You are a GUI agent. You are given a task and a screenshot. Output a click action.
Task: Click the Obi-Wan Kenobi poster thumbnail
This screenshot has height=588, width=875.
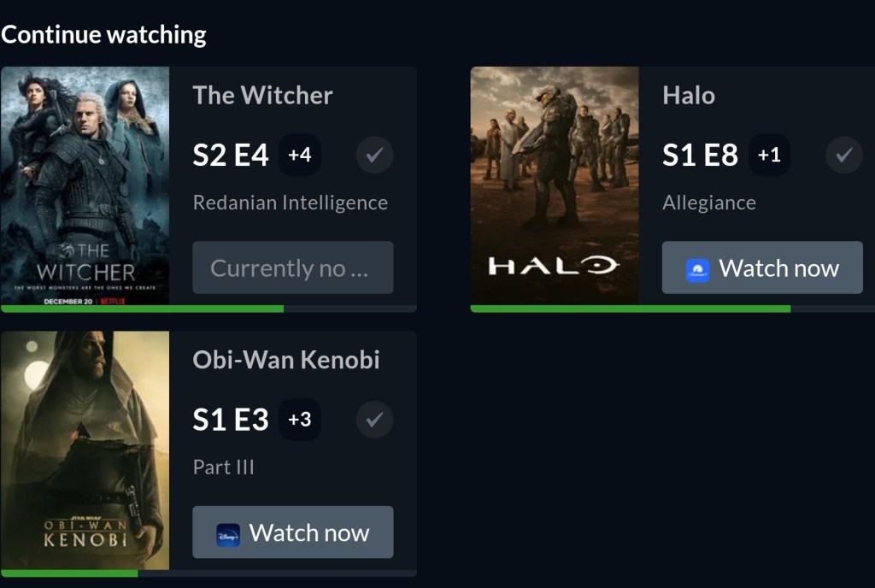[85, 450]
